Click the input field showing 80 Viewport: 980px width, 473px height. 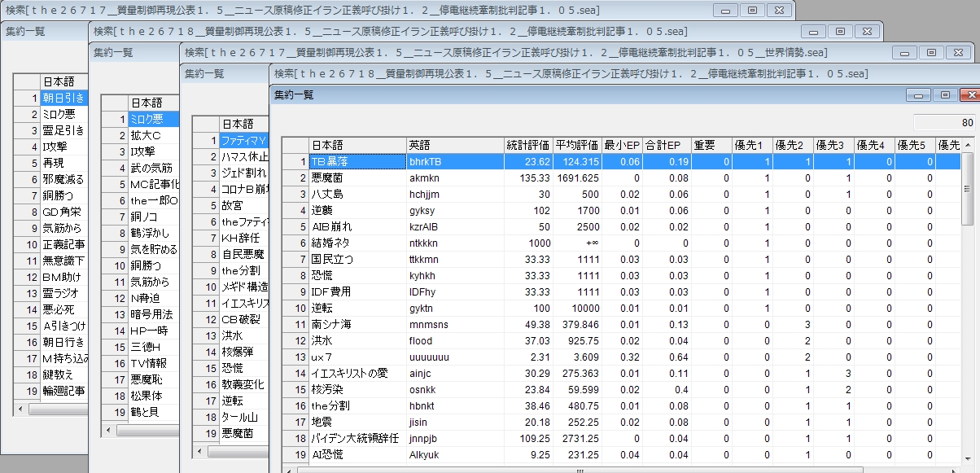pyautogui.click(x=945, y=123)
